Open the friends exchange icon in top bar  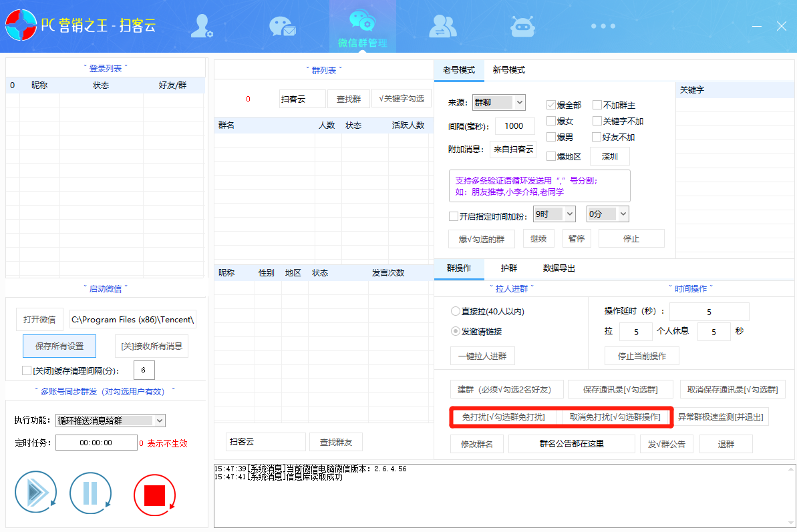[443, 26]
